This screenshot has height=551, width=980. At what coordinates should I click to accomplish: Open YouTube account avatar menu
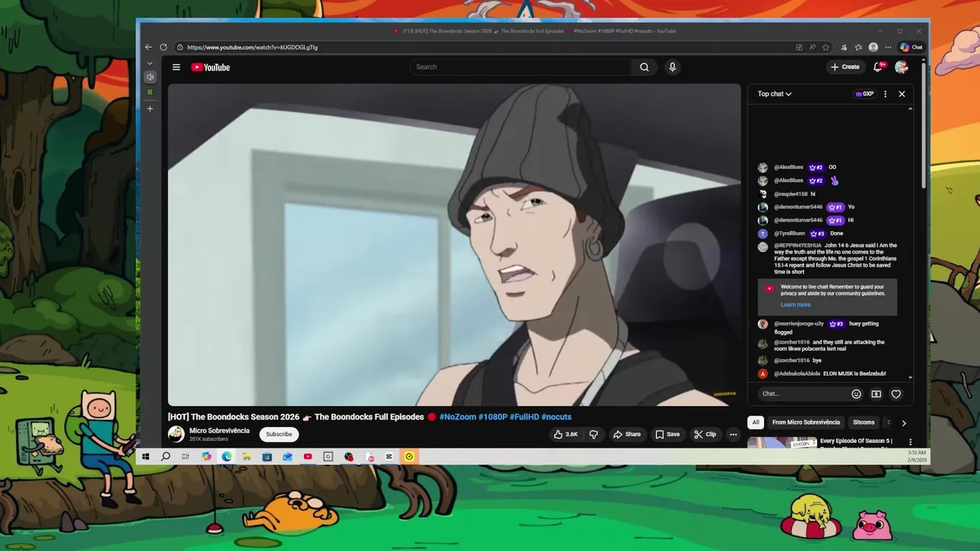click(901, 67)
